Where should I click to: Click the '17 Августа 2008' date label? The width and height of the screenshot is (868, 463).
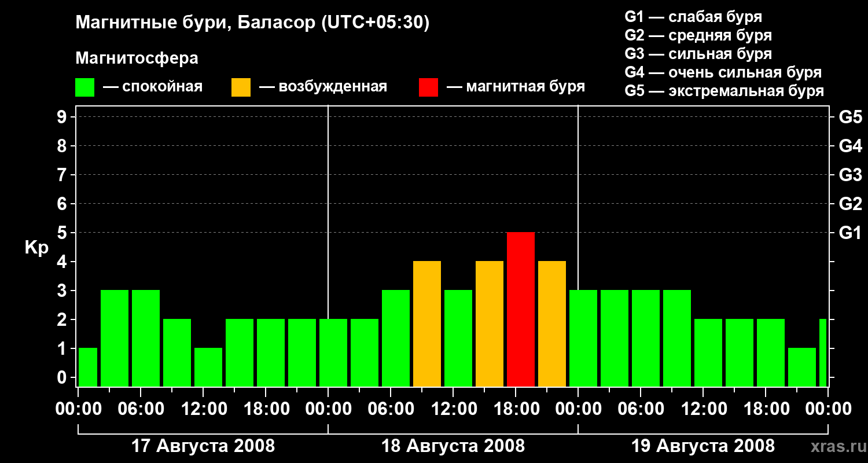point(203,446)
